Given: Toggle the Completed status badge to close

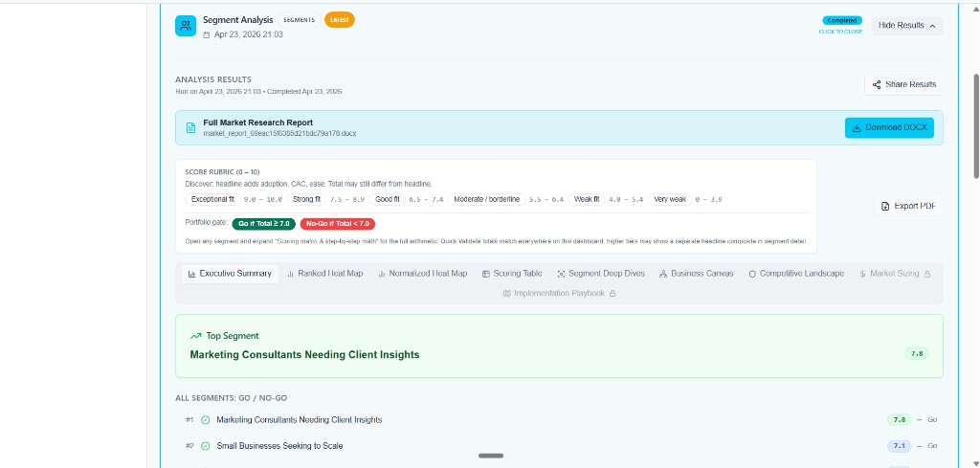Looking at the screenshot, I should pos(842,21).
